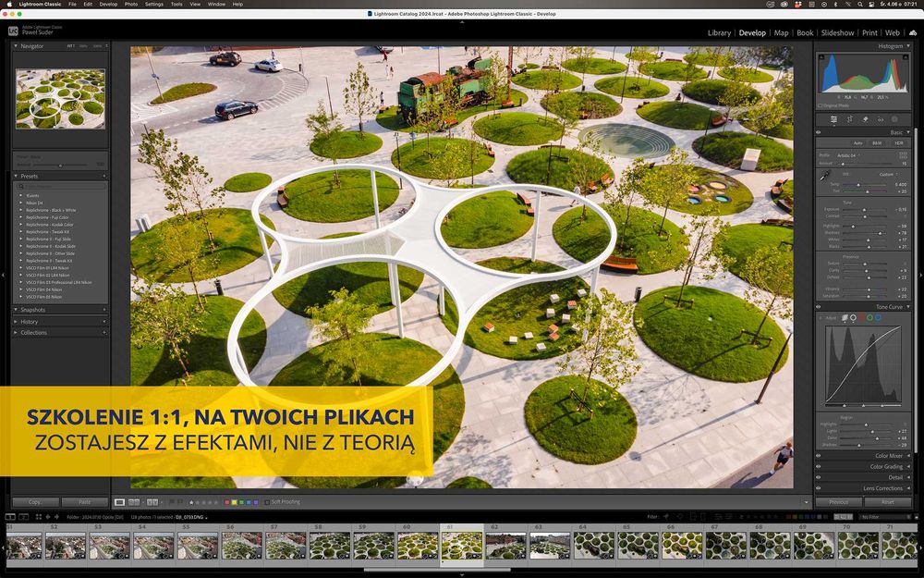The width and height of the screenshot is (924, 578).
Task: Pick the white balance eyedropper tool
Action: point(824,176)
